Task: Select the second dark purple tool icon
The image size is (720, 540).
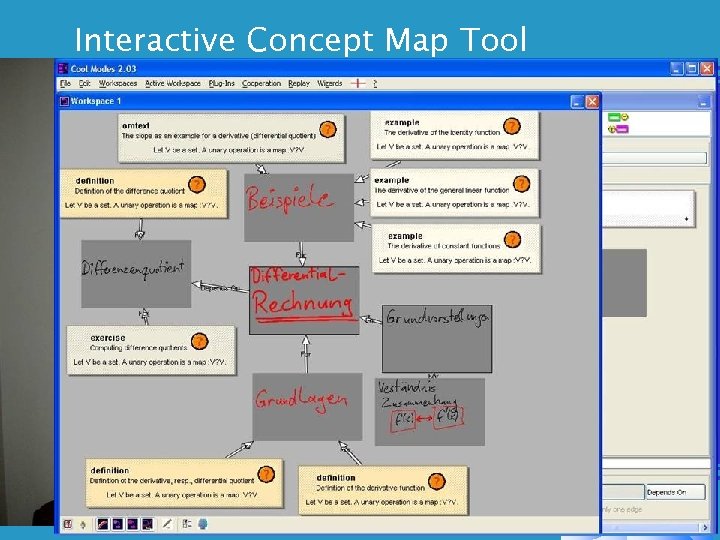Action: (x=118, y=524)
